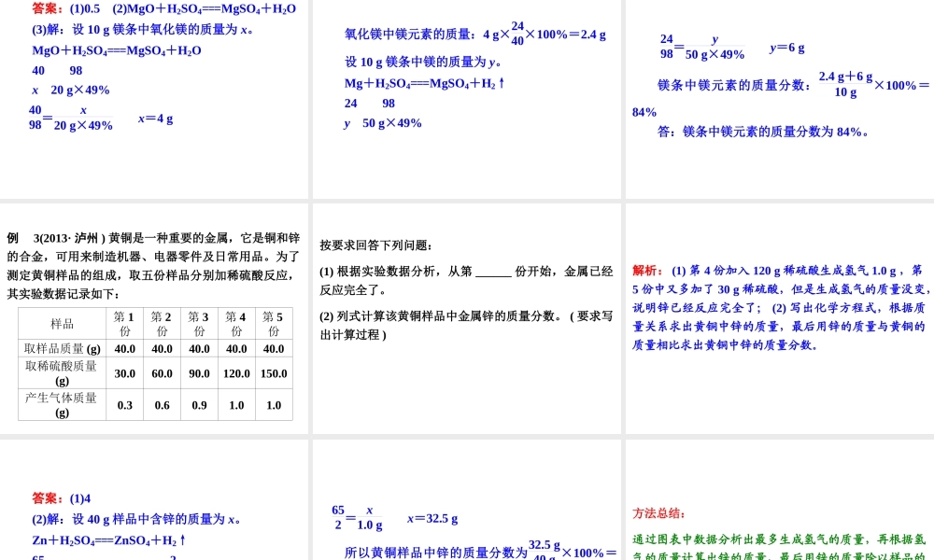Click the red 方法总结 heading
The width and height of the screenshot is (934, 560).
pos(658,513)
